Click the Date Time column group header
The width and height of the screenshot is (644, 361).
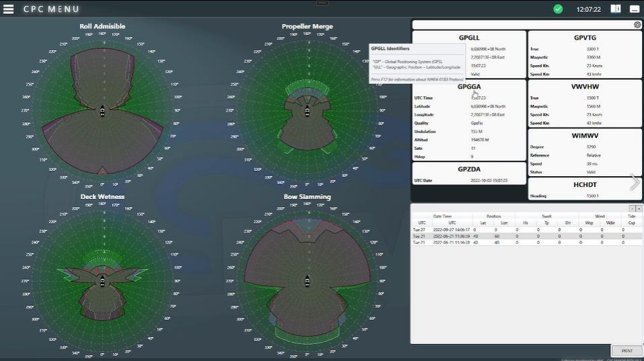(442, 216)
